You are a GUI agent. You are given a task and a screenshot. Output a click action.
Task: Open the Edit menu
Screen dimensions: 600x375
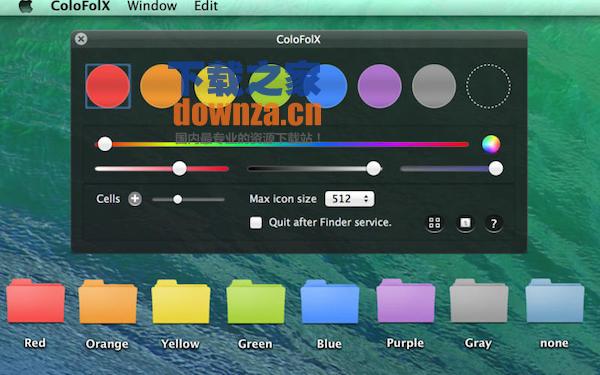[x=206, y=6]
